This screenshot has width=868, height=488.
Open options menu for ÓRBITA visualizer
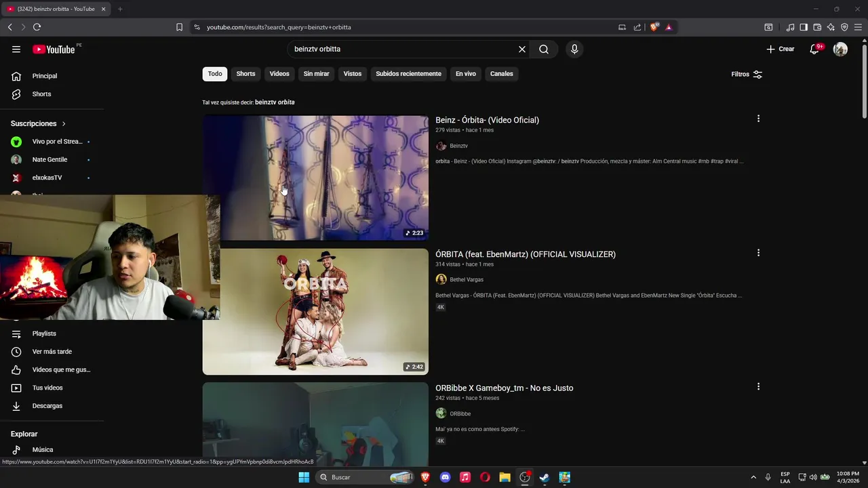point(758,253)
